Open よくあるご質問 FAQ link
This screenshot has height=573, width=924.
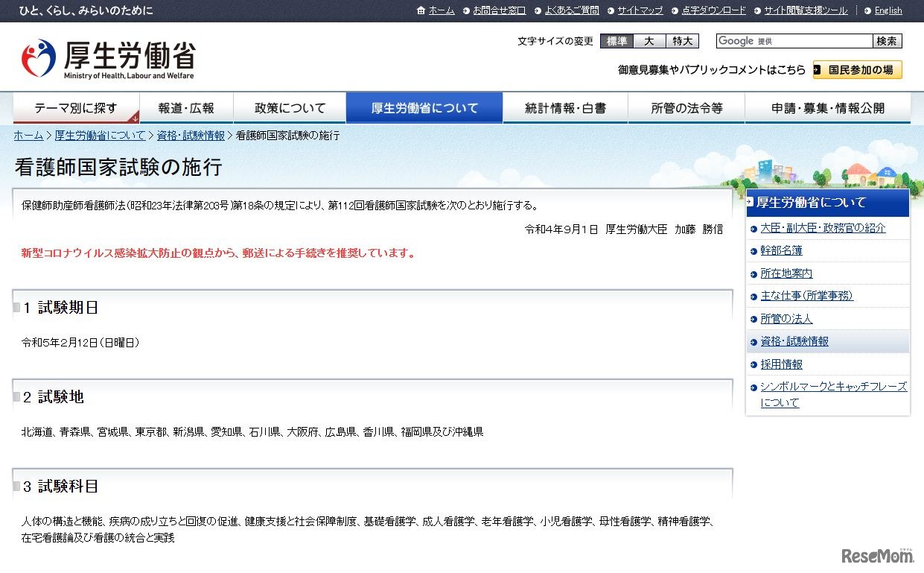(x=571, y=10)
